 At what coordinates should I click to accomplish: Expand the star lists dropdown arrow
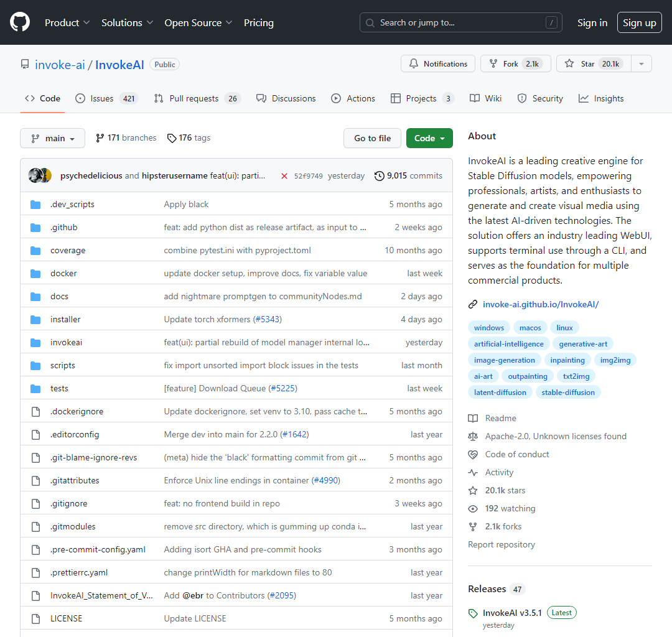pyautogui.click(x=641, y=64)
